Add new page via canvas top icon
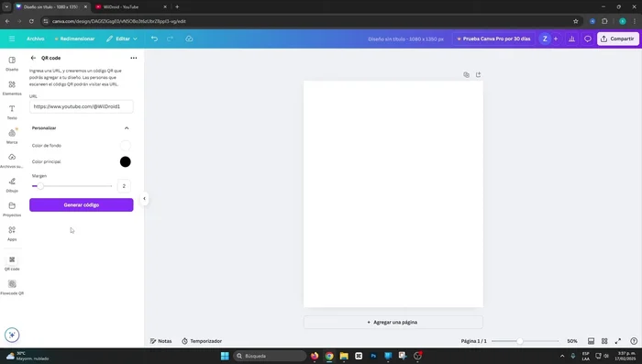This screenshot has height=364, width=642. tap(478, 74)
